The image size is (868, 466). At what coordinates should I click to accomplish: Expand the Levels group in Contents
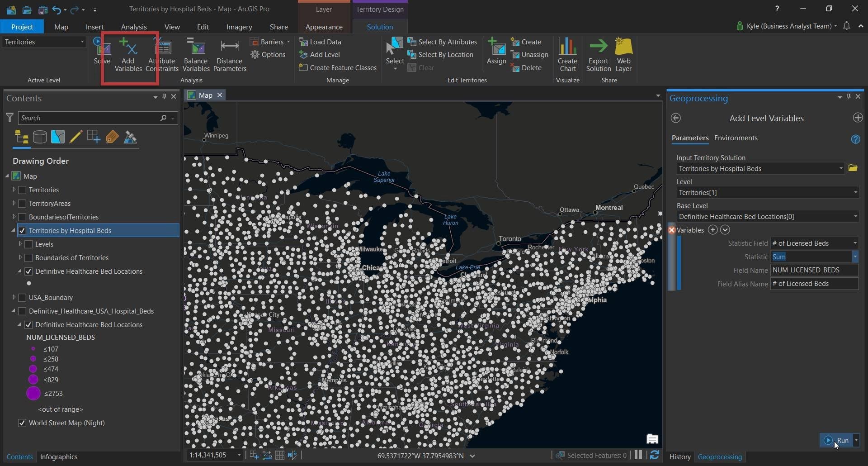(x=20, y=244)
